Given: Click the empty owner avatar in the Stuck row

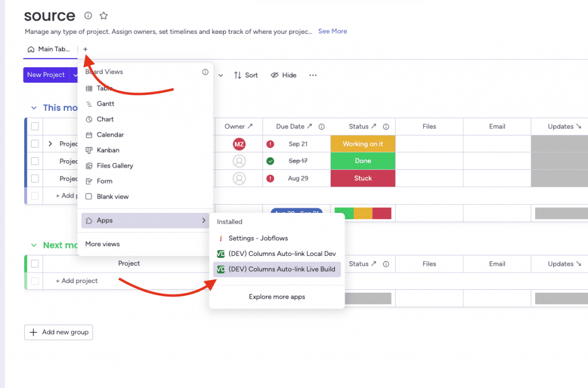Looking at the screenshot, I should pyautogui.click(x=239, y=179).
